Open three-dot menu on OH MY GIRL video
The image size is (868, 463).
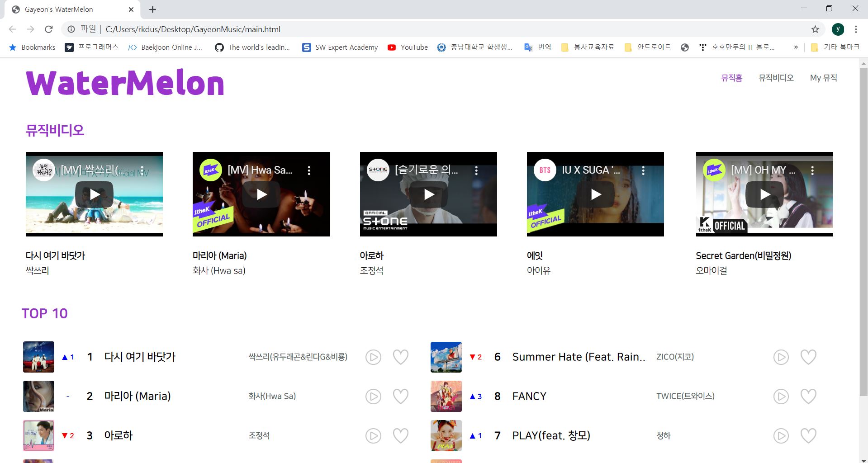pyautogui.click(x=812, y=170)
